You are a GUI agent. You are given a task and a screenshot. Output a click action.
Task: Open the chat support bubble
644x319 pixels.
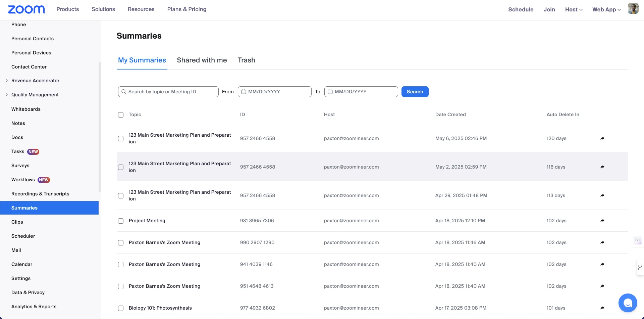[x=628, y=303]
